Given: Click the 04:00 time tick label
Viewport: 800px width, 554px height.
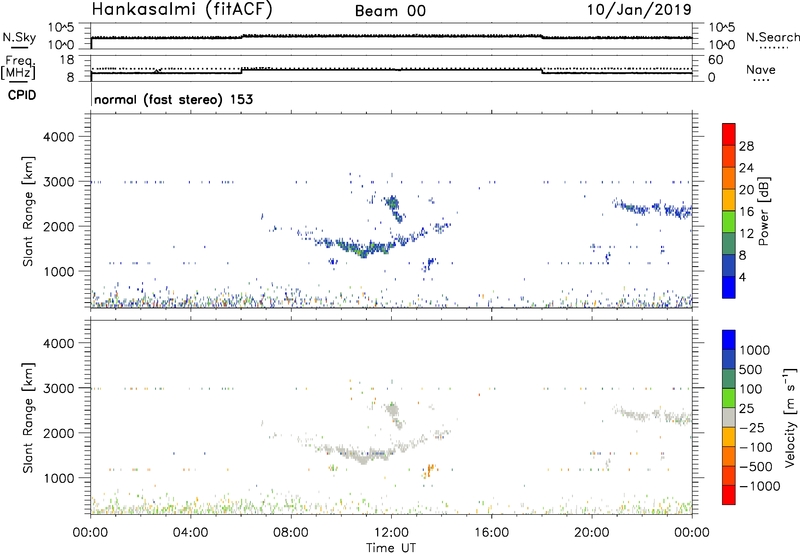Looking at the screenshot, I should pos(191,533).
